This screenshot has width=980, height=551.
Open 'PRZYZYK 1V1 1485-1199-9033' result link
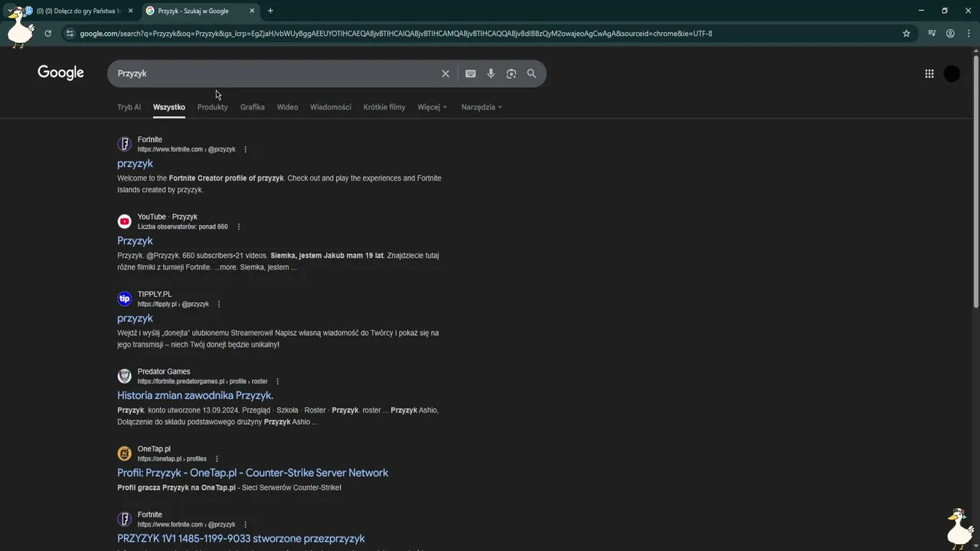tap(241, 539)
